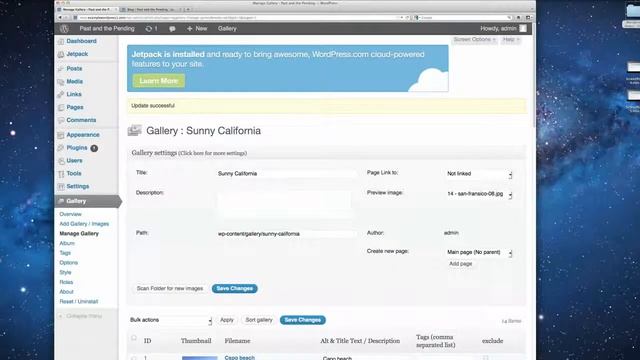
Task: Open the Create new page parent dropdown
Action: 479,252
